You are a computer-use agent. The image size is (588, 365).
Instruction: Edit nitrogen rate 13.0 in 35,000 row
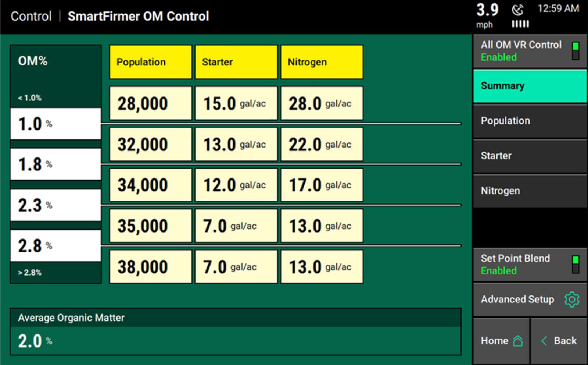pyautogui.click(x=322, y=226)
